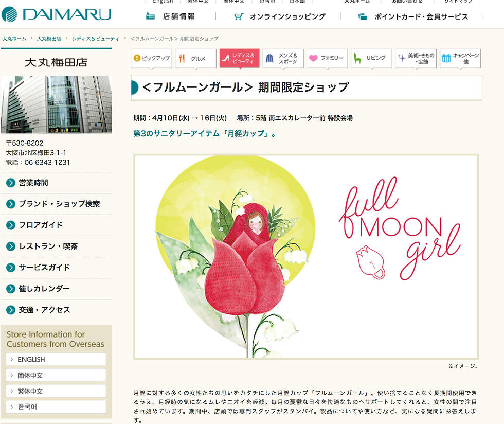Click the gift box icon on キャンペーン他
Viewport: 504px width, 424px height.
tap(446, 58)
